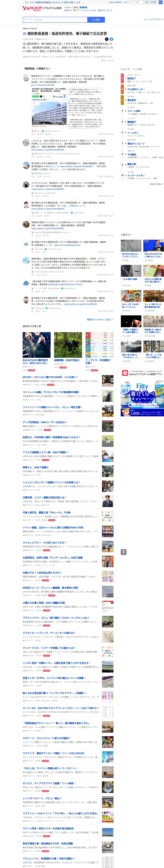Click the フィードバック icon link

[x=108, y=61]
